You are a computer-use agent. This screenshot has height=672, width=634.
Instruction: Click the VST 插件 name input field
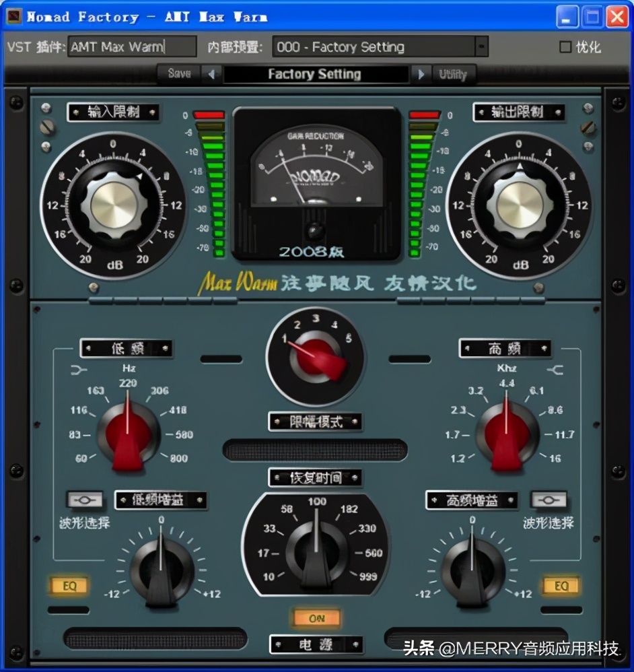click(131, 47)
